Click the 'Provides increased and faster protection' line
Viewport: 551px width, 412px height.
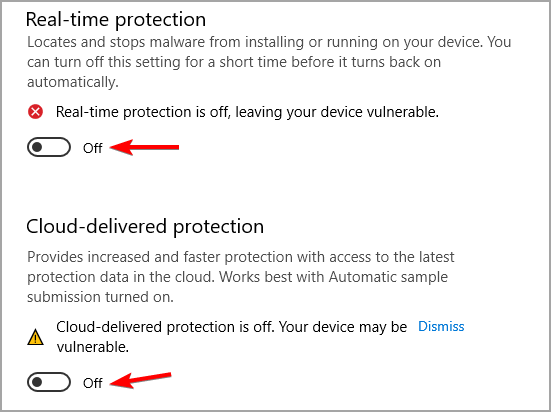tap(241, 257)
